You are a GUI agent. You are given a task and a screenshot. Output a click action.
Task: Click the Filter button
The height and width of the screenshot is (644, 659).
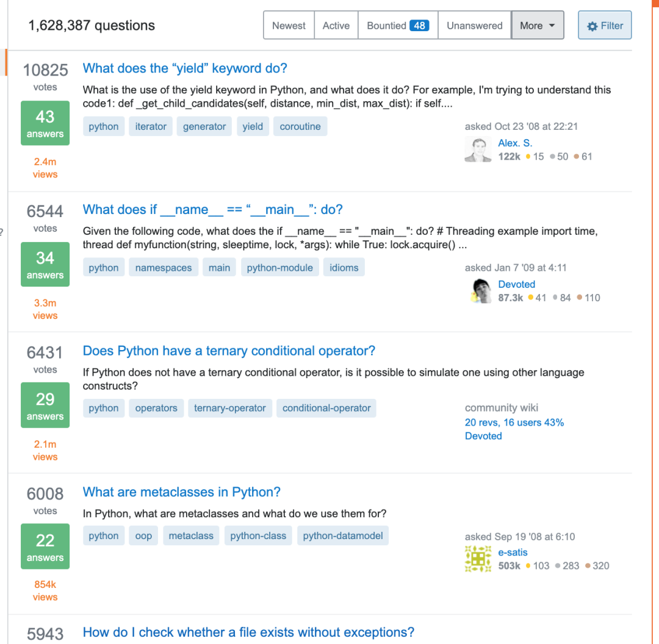pyautogui.click(x=605, y=26)
